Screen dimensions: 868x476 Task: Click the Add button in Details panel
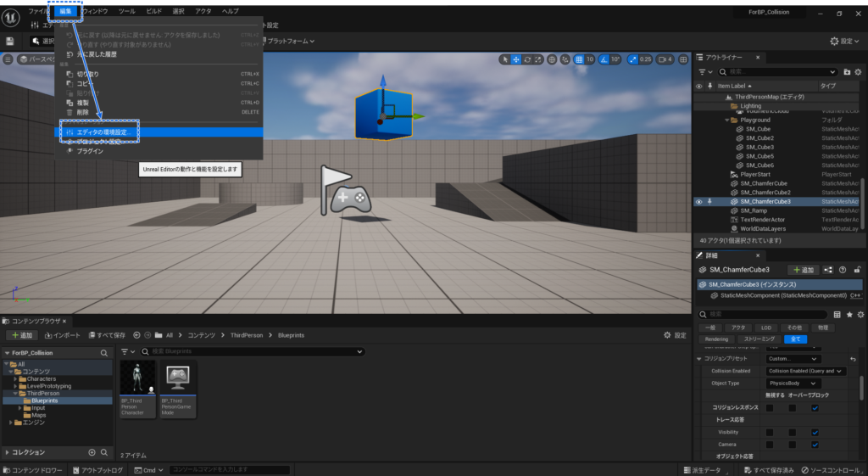click(x=804, y=270)
